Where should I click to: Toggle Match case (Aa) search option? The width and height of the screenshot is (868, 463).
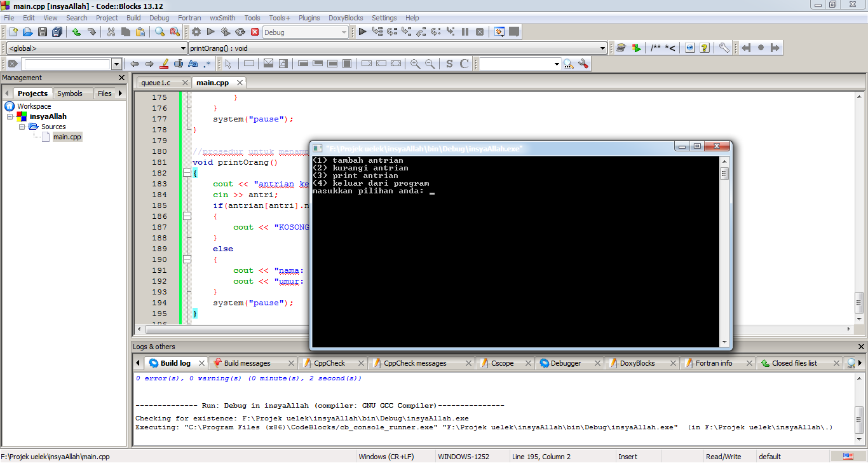click(193, 64)
